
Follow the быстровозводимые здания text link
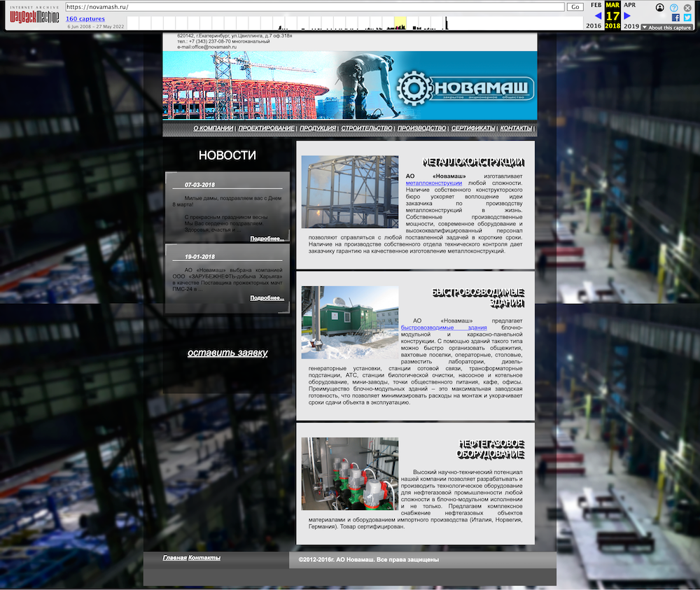pos(444,328)
